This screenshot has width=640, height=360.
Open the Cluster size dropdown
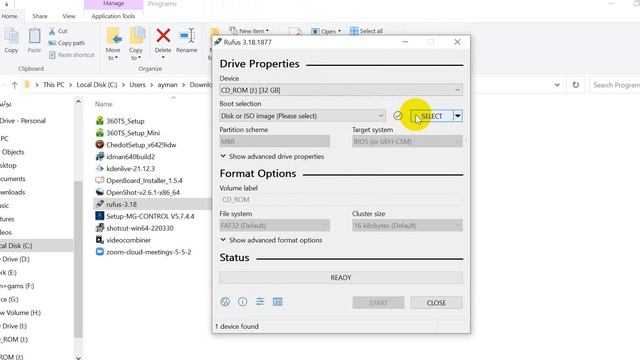407,225
